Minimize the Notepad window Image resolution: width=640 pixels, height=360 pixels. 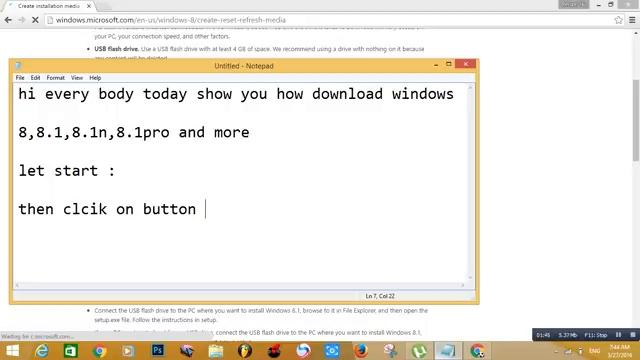point(436,64)
